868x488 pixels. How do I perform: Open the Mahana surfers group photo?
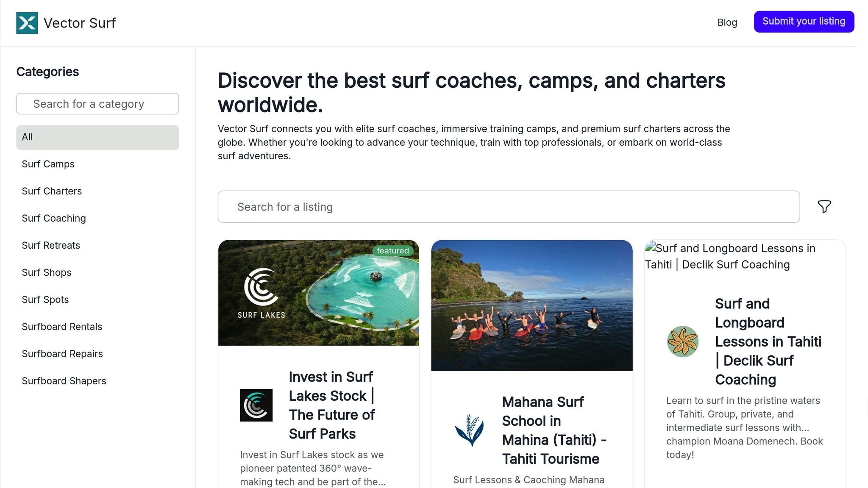coord(531,305)
